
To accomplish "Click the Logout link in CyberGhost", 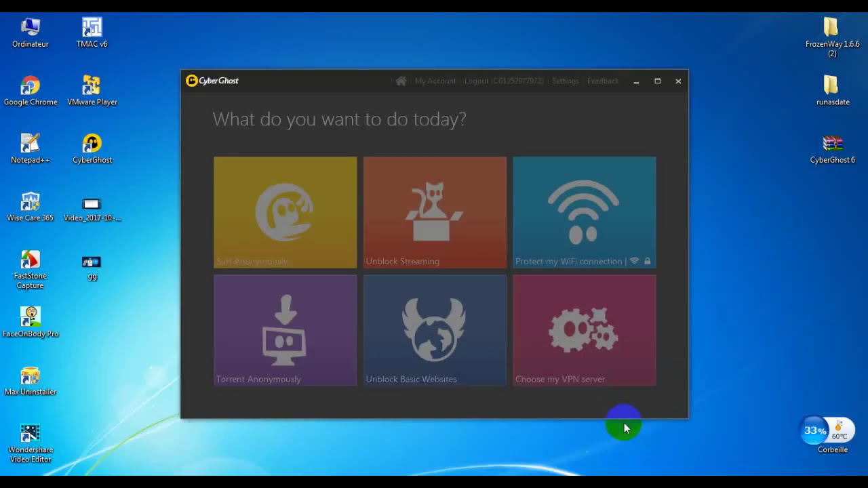I will (504, 81).
